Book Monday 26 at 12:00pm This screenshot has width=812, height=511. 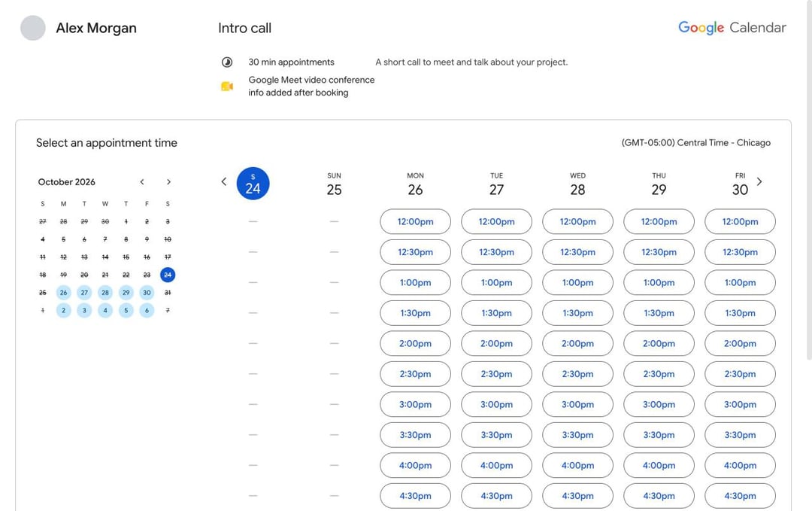pos(415,222)
